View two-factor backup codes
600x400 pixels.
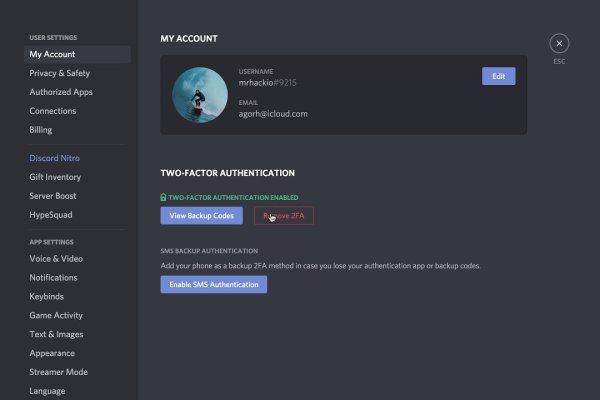202,216
